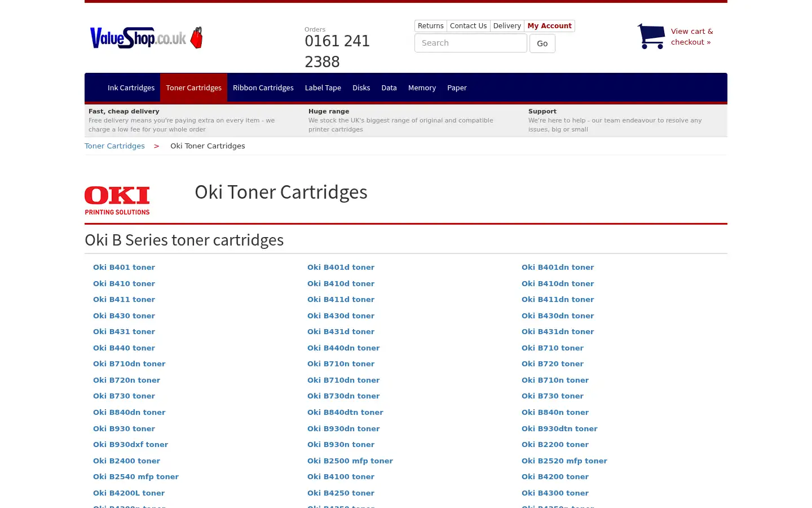Select Oki B840dn toner
812x508 pixels.
point(129,412)
